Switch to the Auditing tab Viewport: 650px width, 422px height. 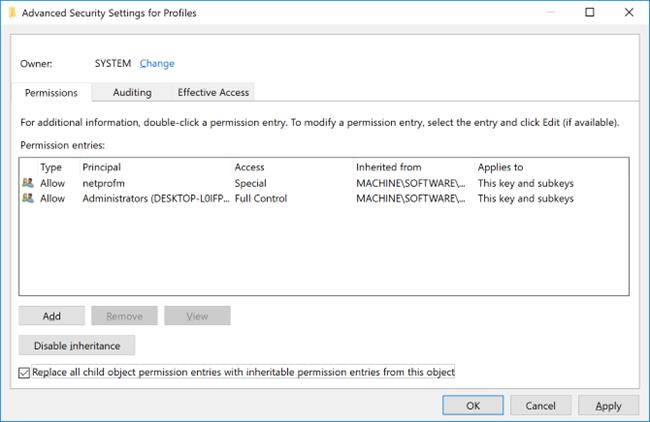132,92
